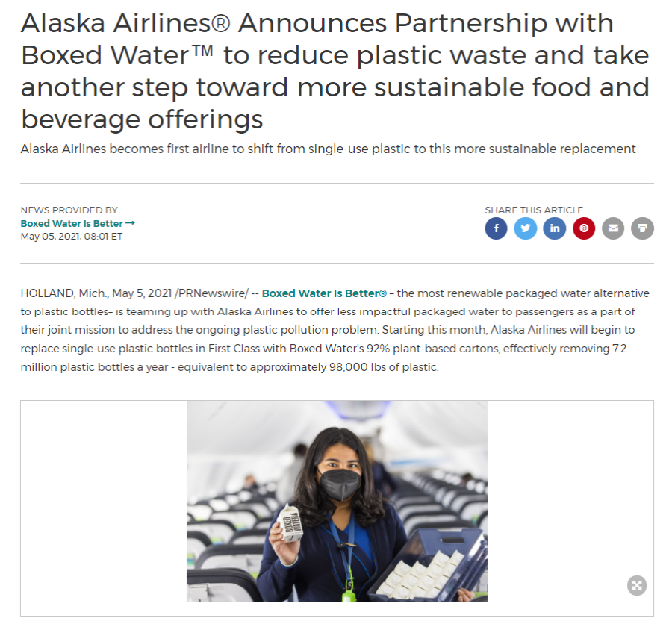
Task: Click the article subheadline about first airline
Action: 328,149
